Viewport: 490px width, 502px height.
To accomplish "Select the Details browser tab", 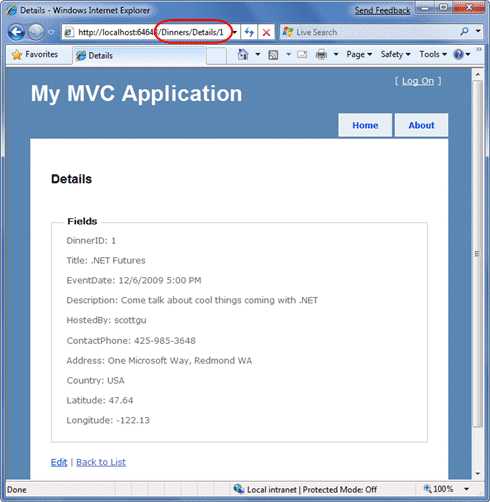I will click(139, 55).
